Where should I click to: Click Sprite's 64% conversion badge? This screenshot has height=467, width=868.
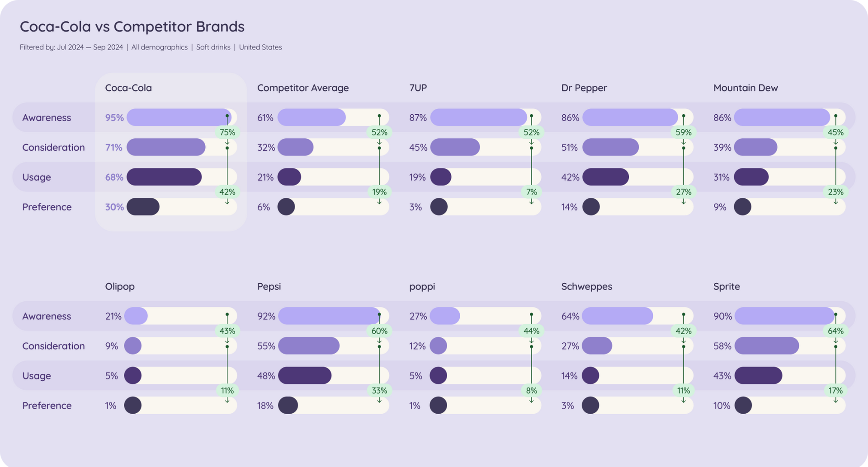(x=835, y=331)
